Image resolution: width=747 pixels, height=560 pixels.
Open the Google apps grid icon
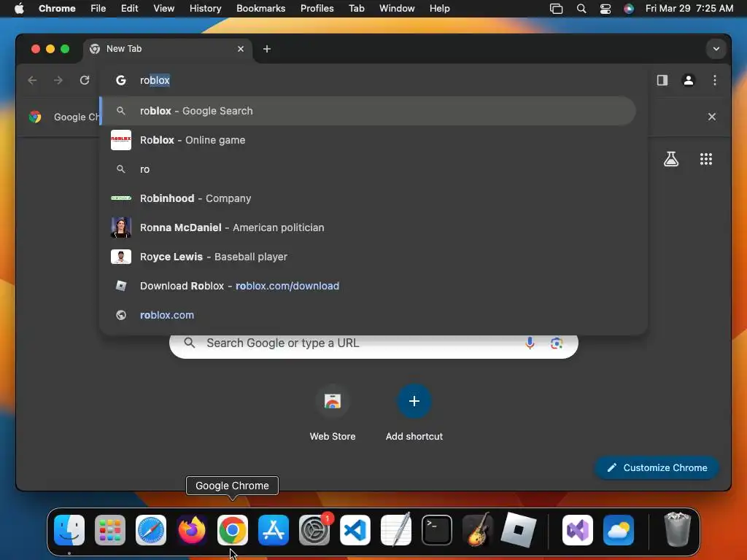pyautogui.click(x=706, y=159)
